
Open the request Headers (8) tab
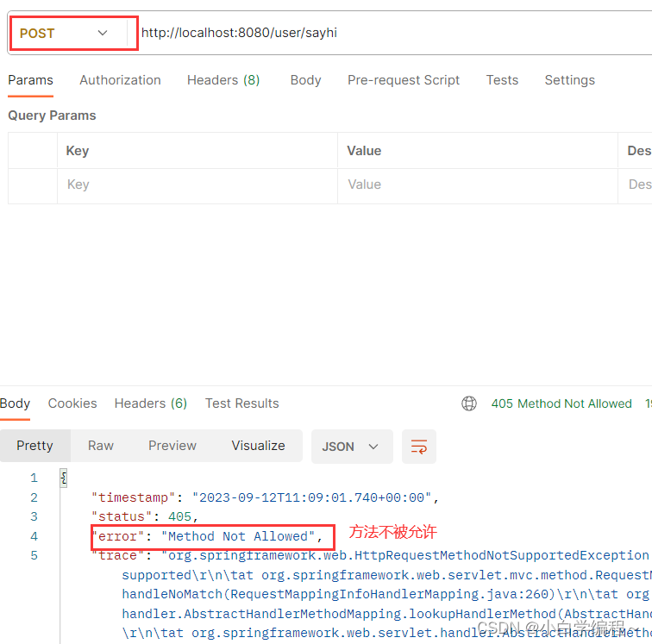(223, 80)
